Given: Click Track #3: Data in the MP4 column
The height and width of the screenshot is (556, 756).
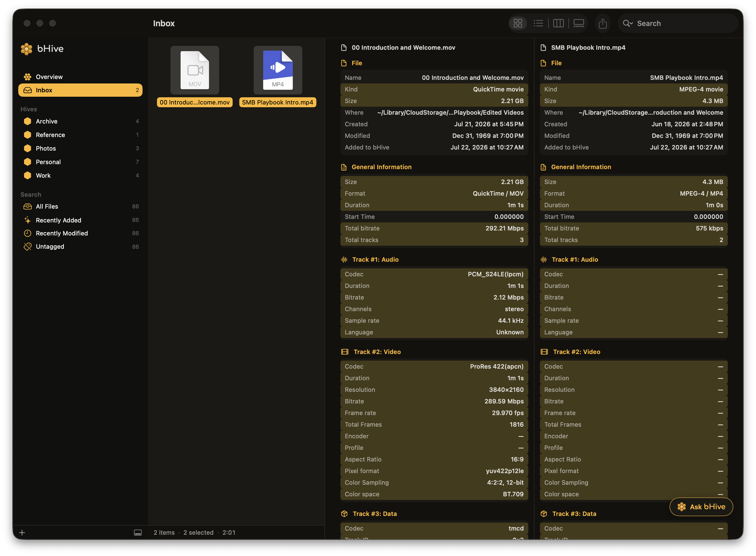Looking at the screenshot, I should 574,514.
